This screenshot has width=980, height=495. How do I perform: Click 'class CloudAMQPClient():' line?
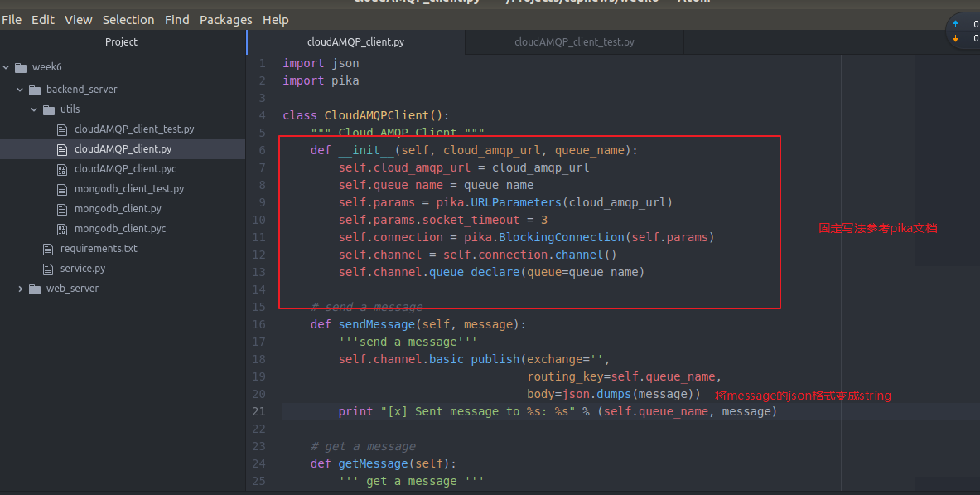click(x=365, y=115)
